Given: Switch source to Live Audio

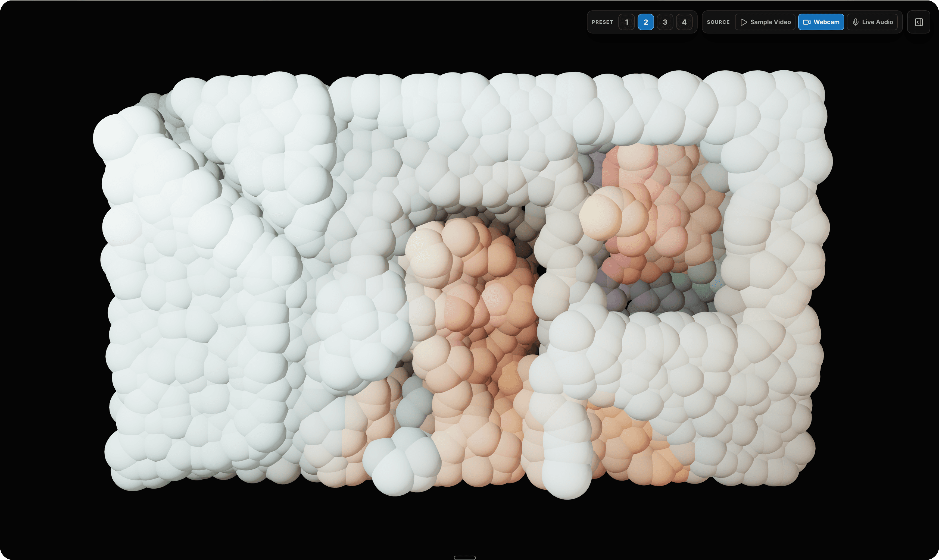Looking at the screenshot, I should 872,22.
